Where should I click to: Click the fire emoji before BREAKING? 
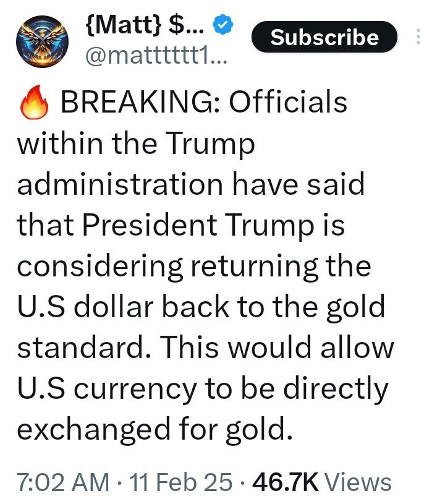pos(35,103)
